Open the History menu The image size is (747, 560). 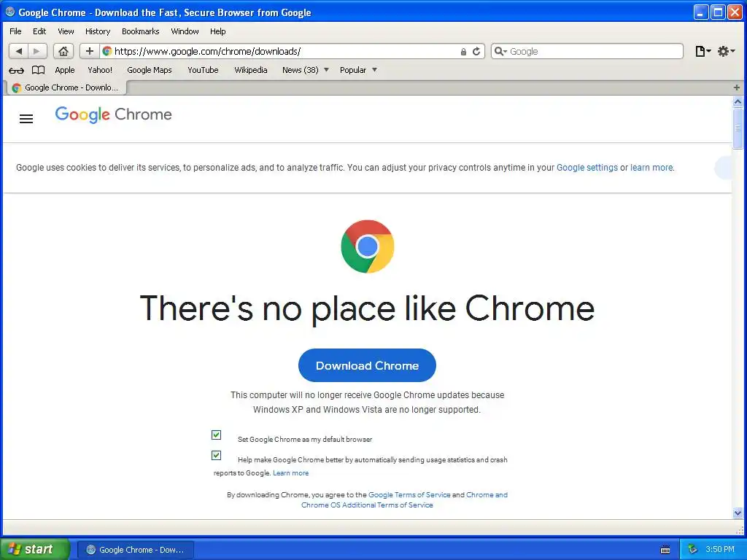(98, 31)
